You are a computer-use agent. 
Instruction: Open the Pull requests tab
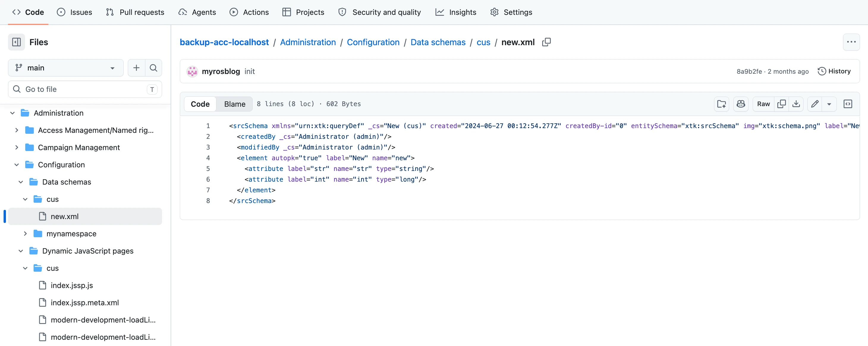(135, 12)
